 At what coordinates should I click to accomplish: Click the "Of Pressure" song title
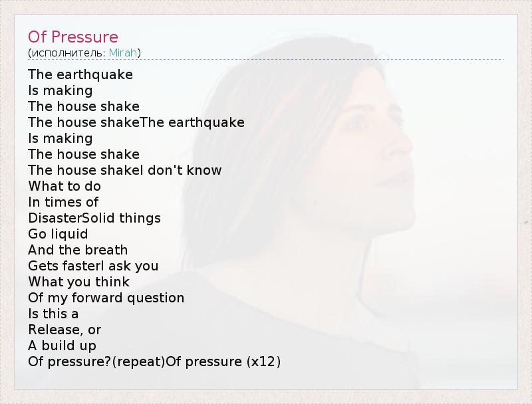point(72,37)
